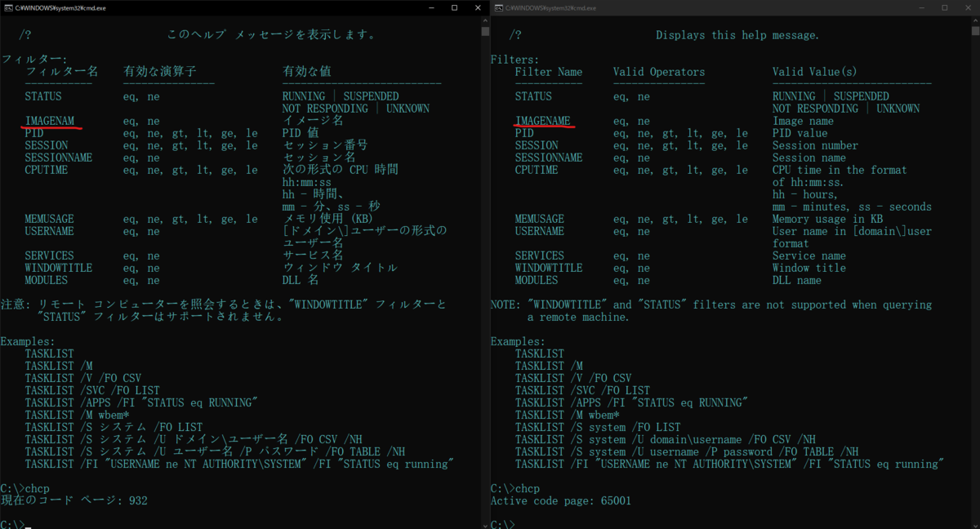Maximize the left Japanese cmd window
Viewport: 980px width, 529px height.
[454, 7]
